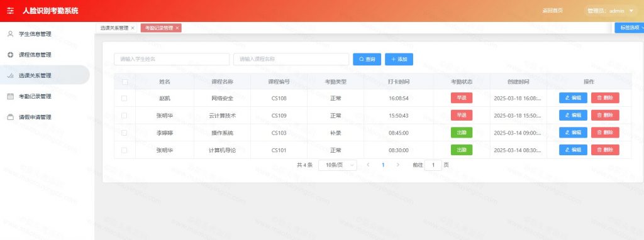Open the 10条/页 page size selector
Screen dimensions: 644x240
tap(338, 165)
